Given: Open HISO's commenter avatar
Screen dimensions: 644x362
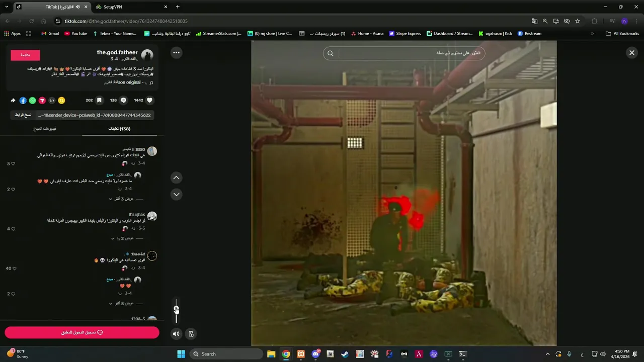Looking at the screenshot, I should (152, 151).
